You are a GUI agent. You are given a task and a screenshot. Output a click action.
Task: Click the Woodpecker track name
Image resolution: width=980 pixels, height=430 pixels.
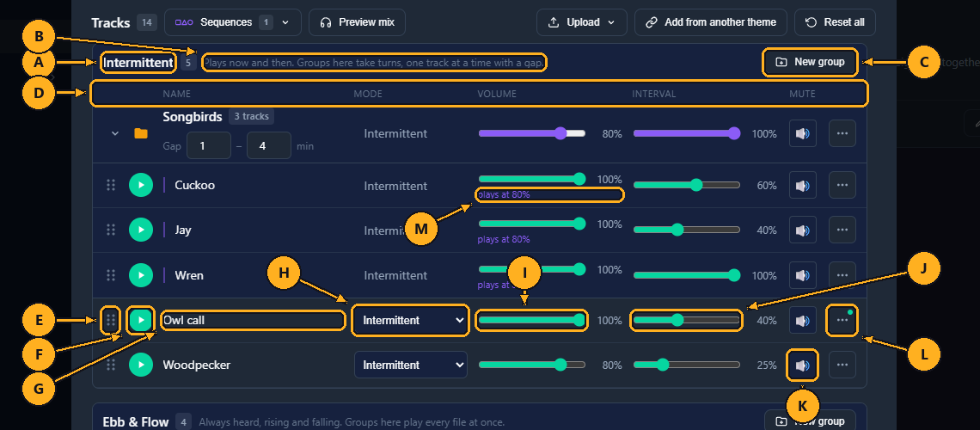coord(196,365)
